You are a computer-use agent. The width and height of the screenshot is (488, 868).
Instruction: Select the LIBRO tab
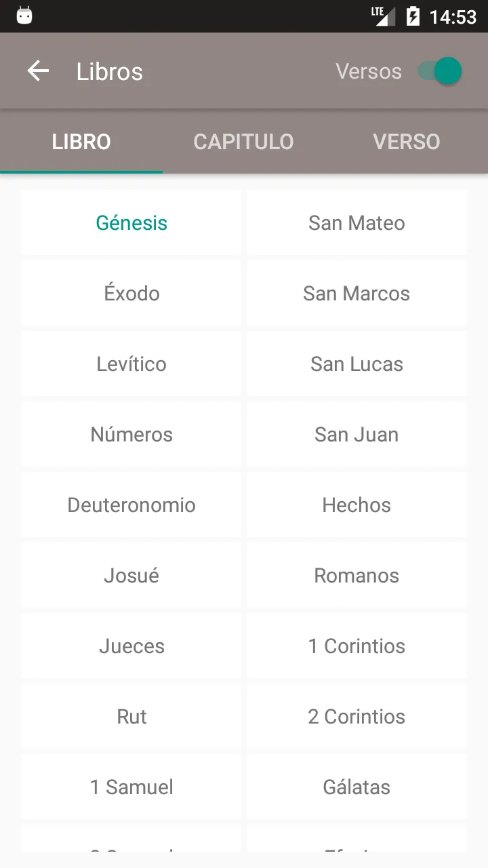point(81,142)
